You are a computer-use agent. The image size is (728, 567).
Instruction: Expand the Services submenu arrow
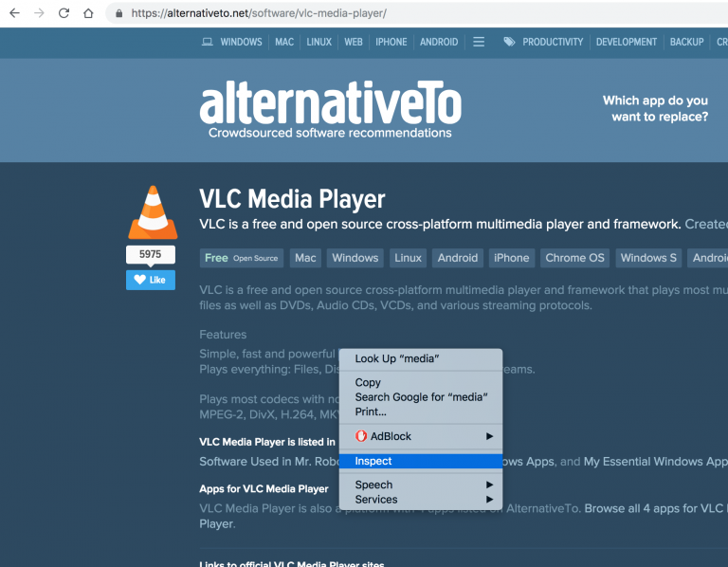pos(489,500)
